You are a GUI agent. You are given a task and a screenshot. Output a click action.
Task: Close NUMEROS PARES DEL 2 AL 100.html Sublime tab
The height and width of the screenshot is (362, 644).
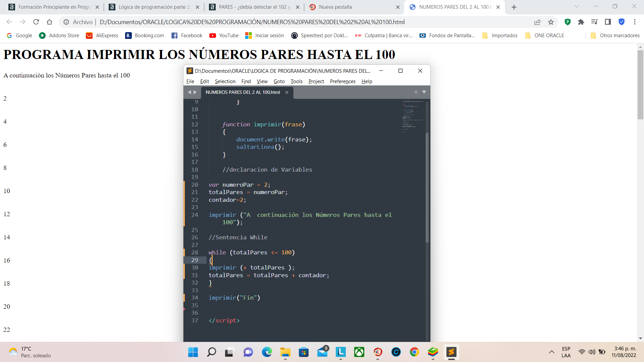[x=287, y=93]
